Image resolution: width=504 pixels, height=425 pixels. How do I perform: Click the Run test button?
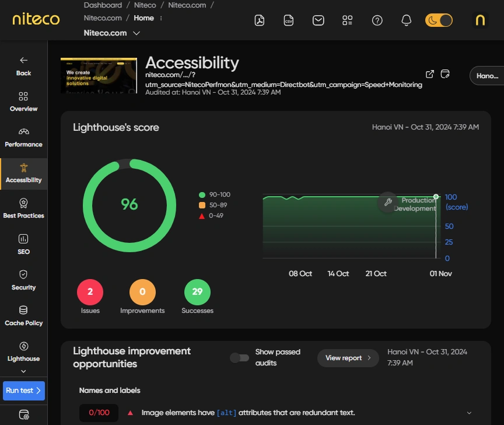tap(24, 391)
